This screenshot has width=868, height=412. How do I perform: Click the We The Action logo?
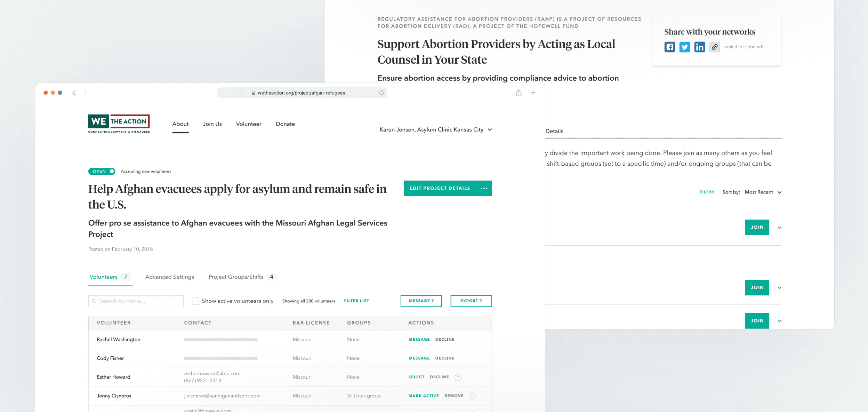click(119, 124)
